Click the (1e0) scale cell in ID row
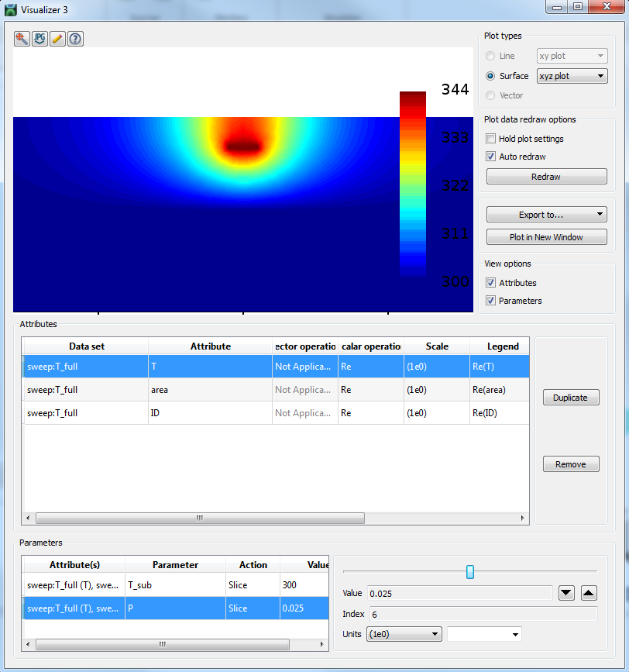The width and height of the screenshot is (629, 672). click(x=437, y=412)
